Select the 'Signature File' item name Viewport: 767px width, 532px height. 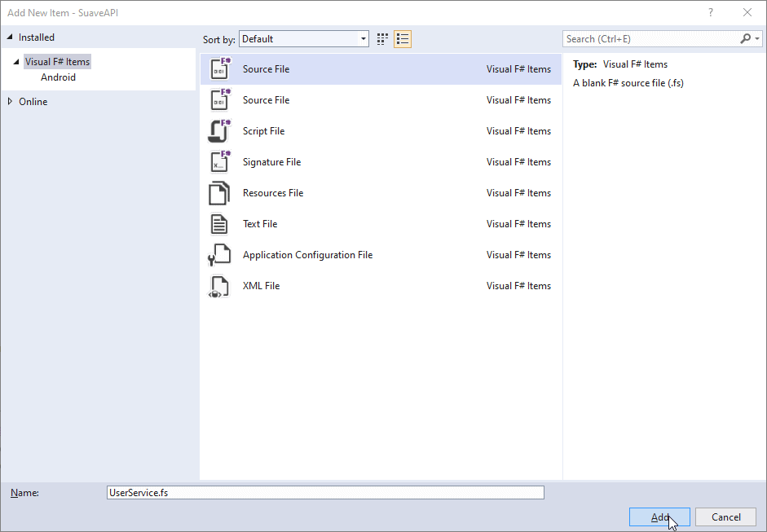pyautogui.click(x=272, y=162)
